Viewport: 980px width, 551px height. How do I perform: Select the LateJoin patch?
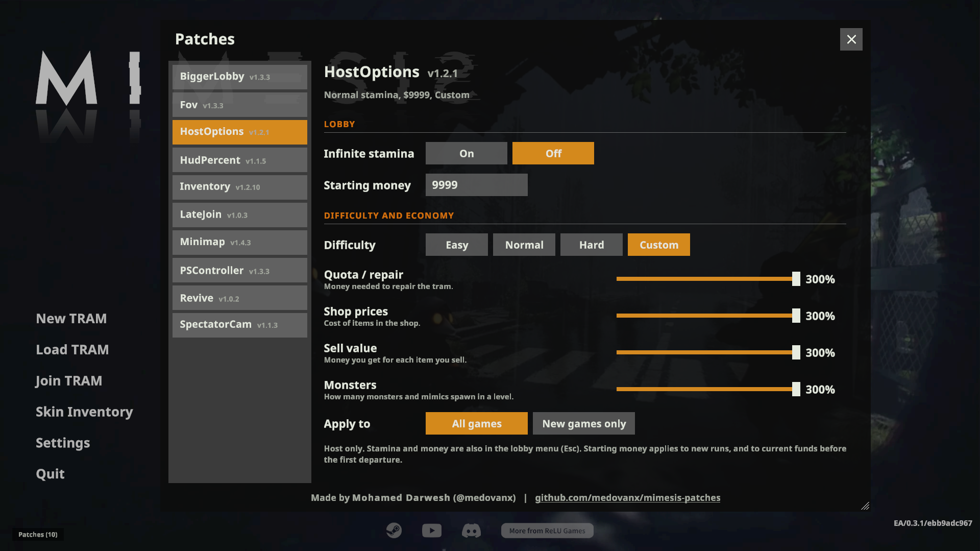click(x=239, y=214)
